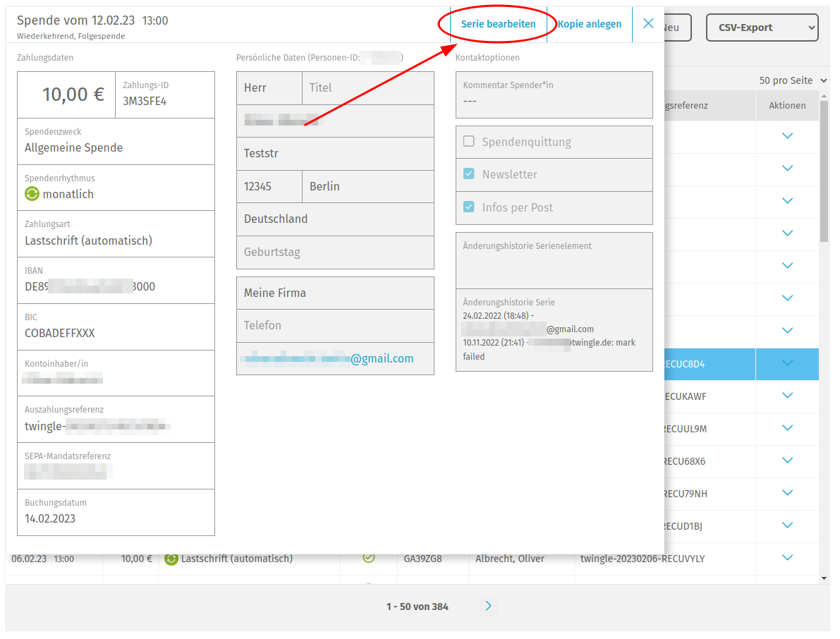
Task: Go to next page of results
Action: click(488, 606)
